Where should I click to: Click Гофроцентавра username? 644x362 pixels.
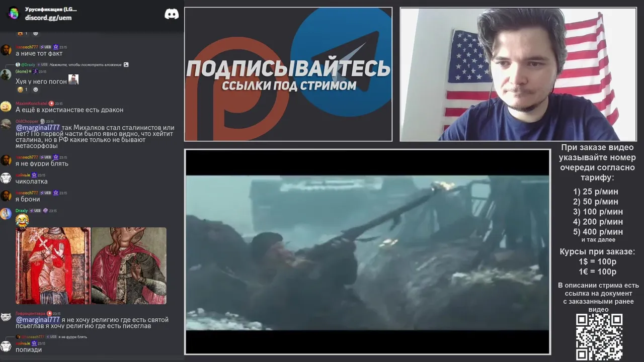[x=31, y=313]
